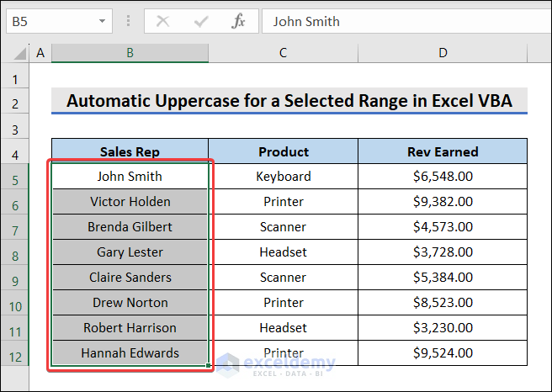
Task: Click the Keyboard product cell
Action: pyautogui.click(x=283, y=177)
